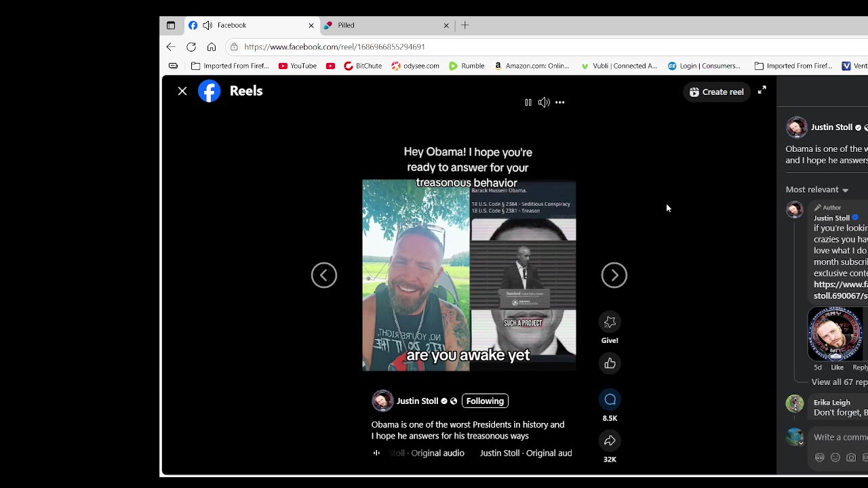The height and width of the screenshot is (488, 868).
Task: Pause the reel video
Action: pyautogui.click(x=528, y=102)
